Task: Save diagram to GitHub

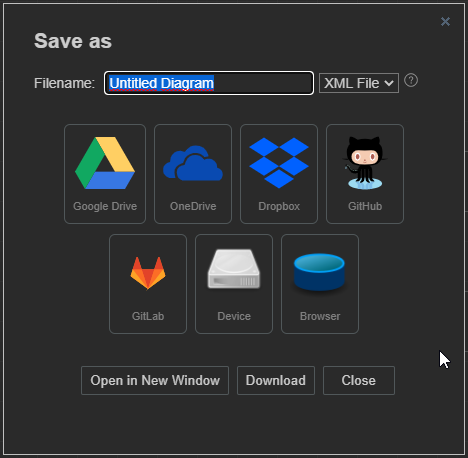Action: pos(365,174)
